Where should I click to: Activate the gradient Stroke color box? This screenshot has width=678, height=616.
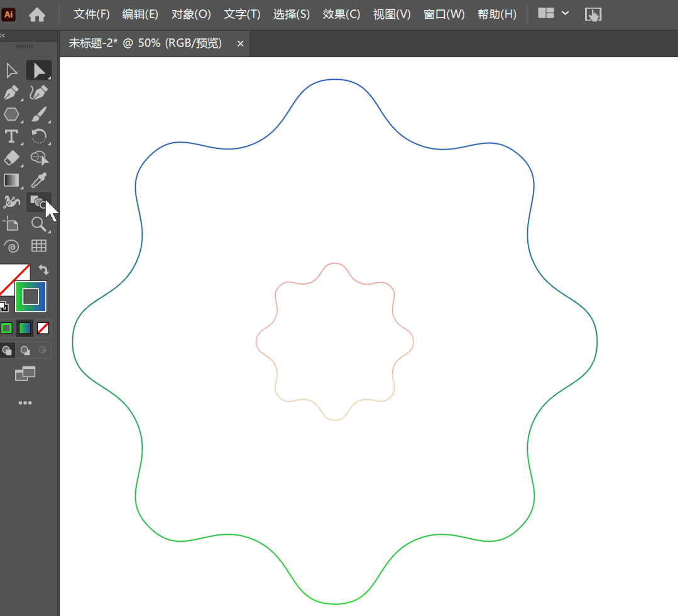pos(31,297)
